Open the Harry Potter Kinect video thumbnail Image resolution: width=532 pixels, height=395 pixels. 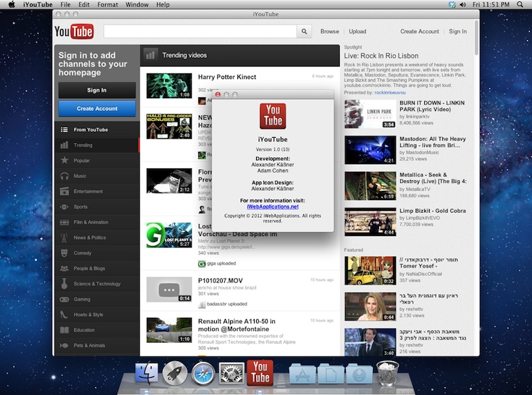click(169, 85)
